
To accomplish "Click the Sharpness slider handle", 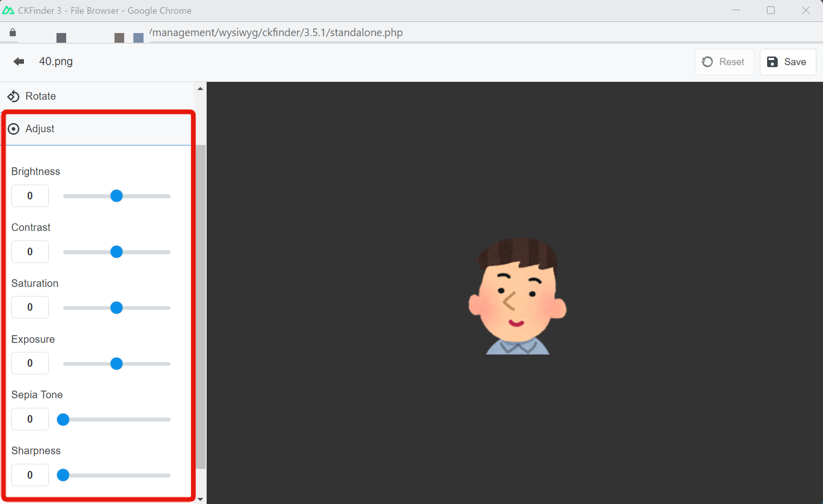I will 63,476.
